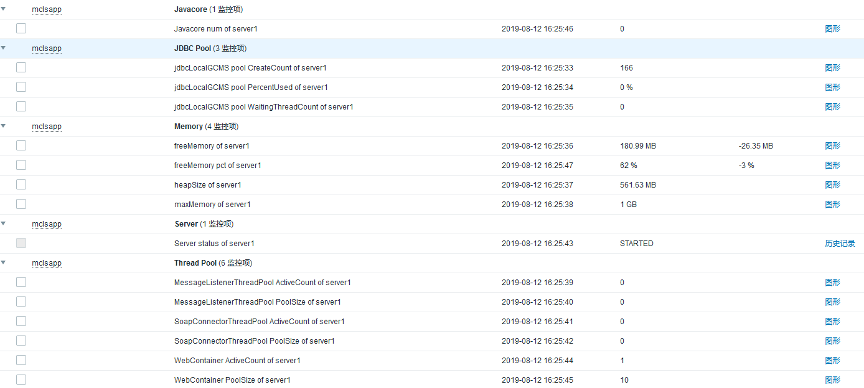Screen dimensions: 864x388
Task: Check the Javacore num of server1 checkbox
Action: [x=21, y=29]
